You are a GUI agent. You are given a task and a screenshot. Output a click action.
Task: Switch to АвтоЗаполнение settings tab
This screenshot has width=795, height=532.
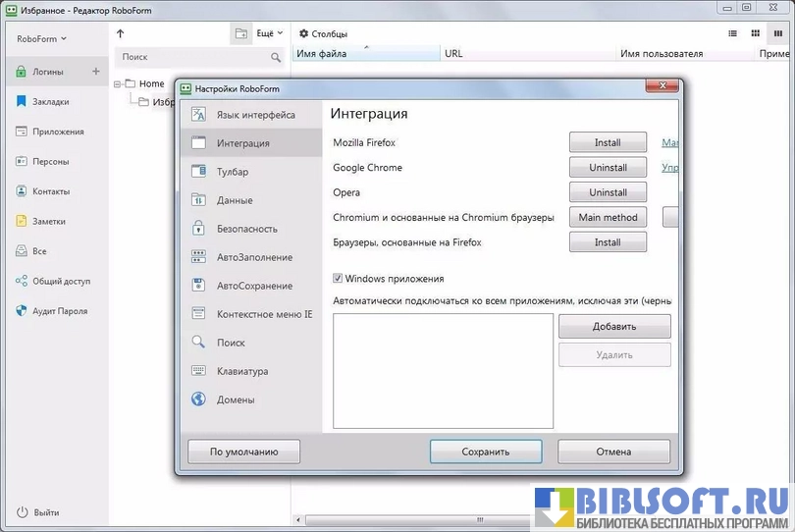254,257
